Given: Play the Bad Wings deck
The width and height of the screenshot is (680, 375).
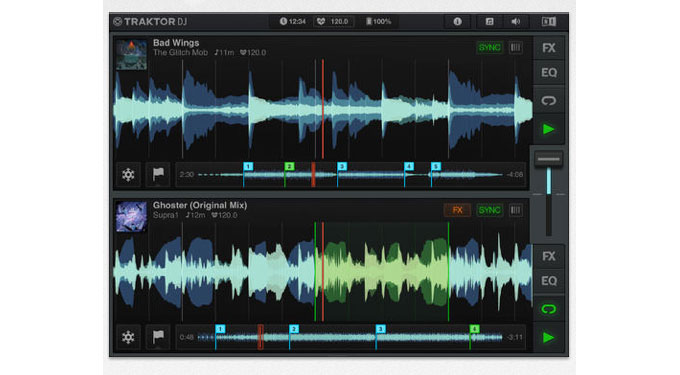Looking at the screenshot, I should [549, 129].
